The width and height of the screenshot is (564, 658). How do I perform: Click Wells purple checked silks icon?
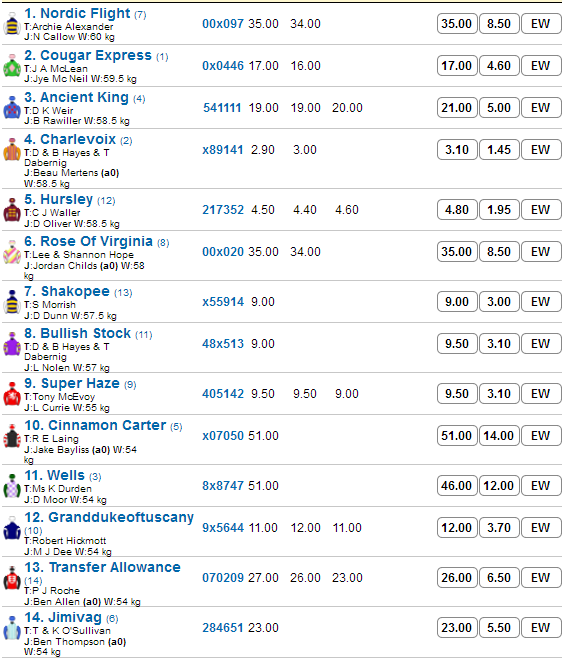(x=12, y=486)
